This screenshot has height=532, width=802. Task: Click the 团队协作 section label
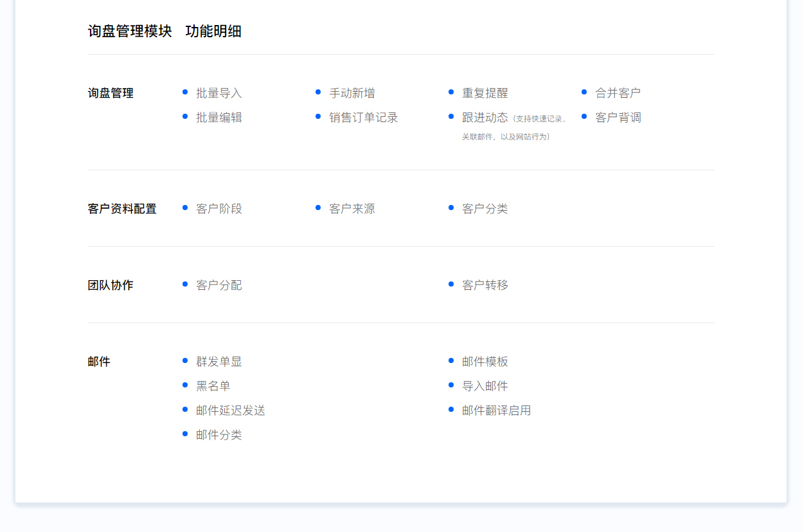pos(111,285)
